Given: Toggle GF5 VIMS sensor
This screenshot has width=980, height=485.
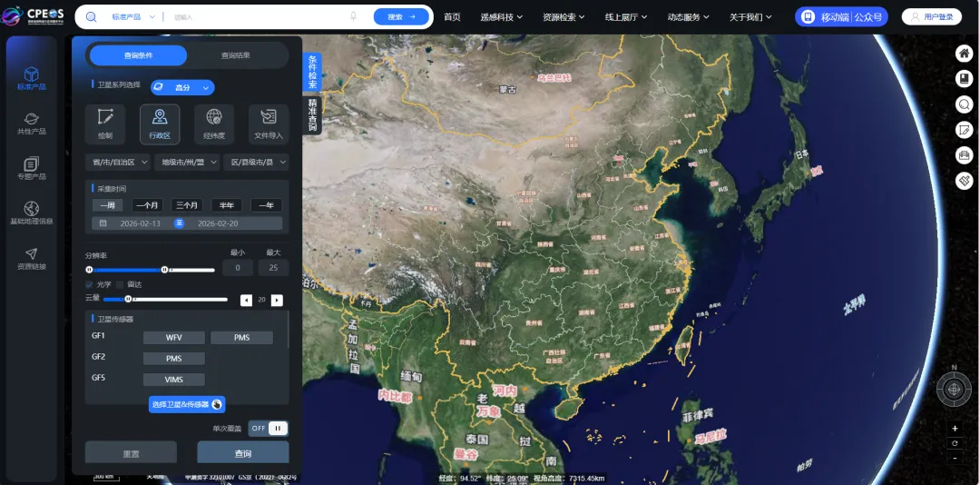Looking at the screenshot, I should [173, 380].
